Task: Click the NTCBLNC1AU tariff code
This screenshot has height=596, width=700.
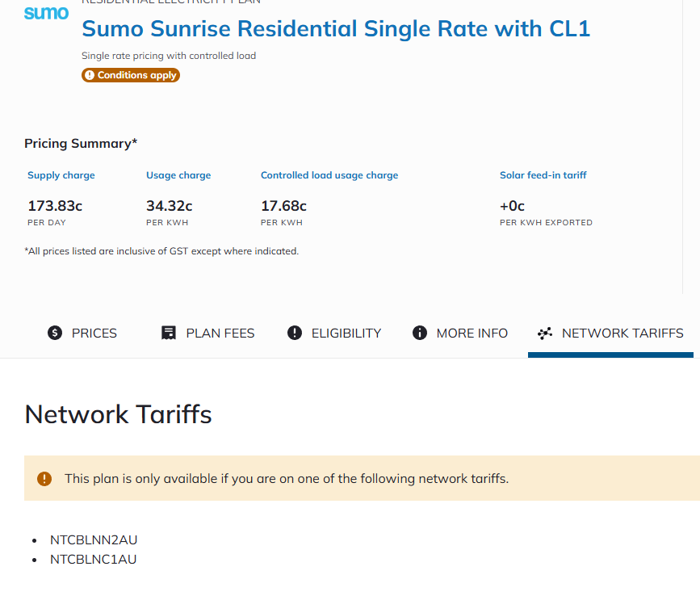Action: click(x=94, y=559)
